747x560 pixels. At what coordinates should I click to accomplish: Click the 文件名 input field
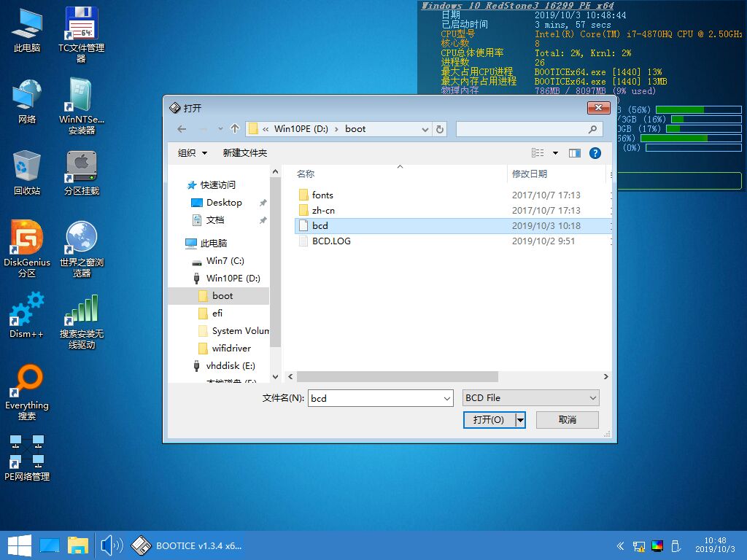376,398
